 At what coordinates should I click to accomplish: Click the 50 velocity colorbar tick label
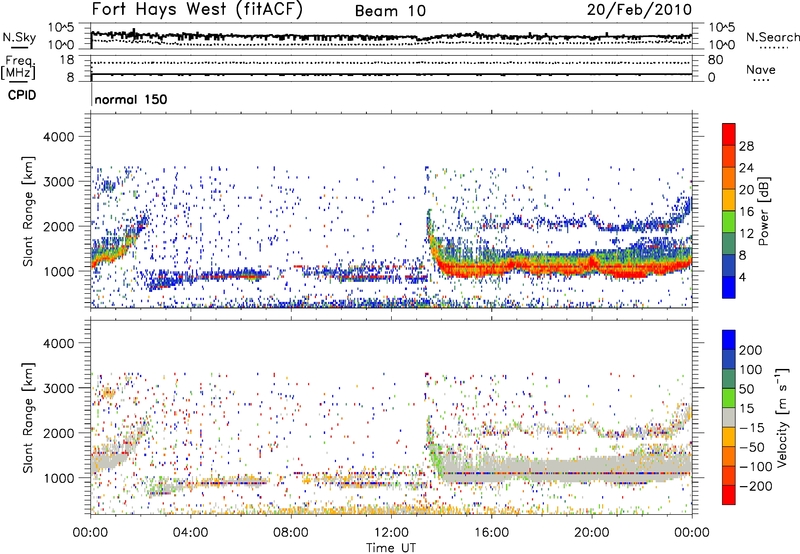point(747,389)
